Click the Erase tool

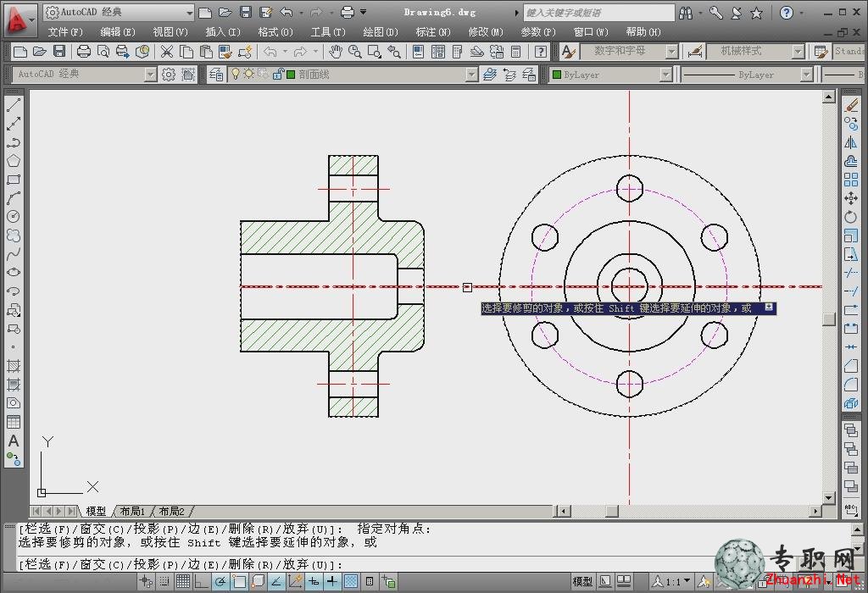[x=851, y=105]
